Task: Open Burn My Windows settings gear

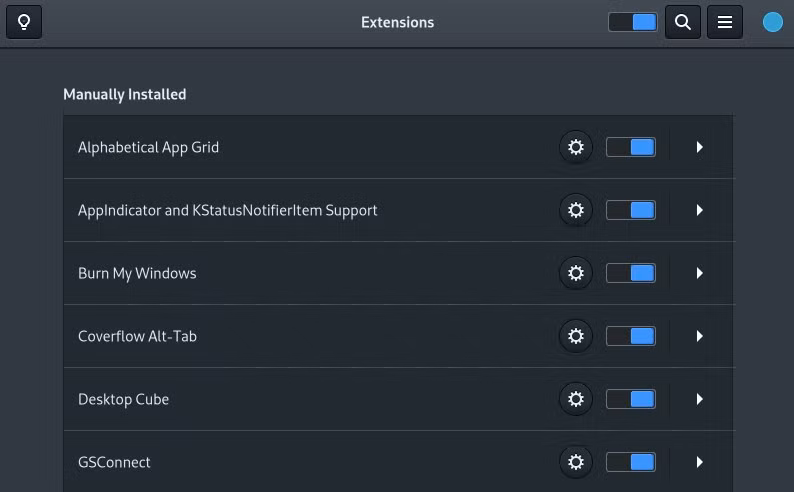Action: click(x=576, y=273)
